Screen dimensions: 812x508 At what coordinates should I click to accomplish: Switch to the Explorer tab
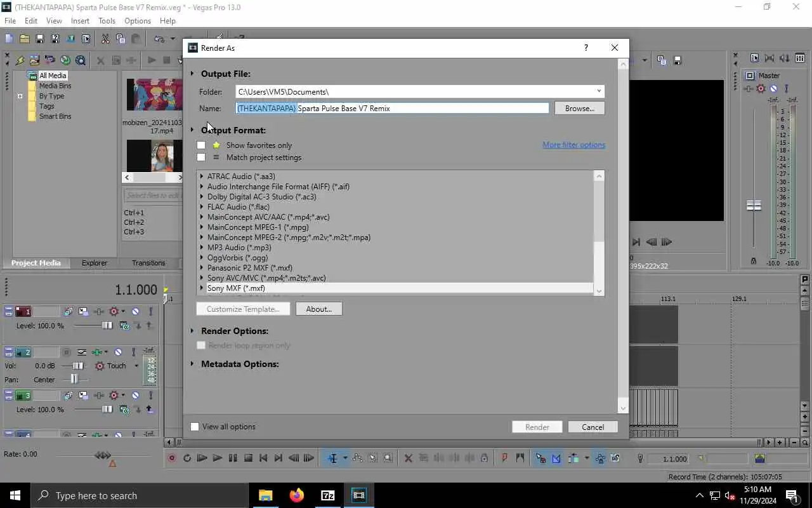click(x=95, y=263)
